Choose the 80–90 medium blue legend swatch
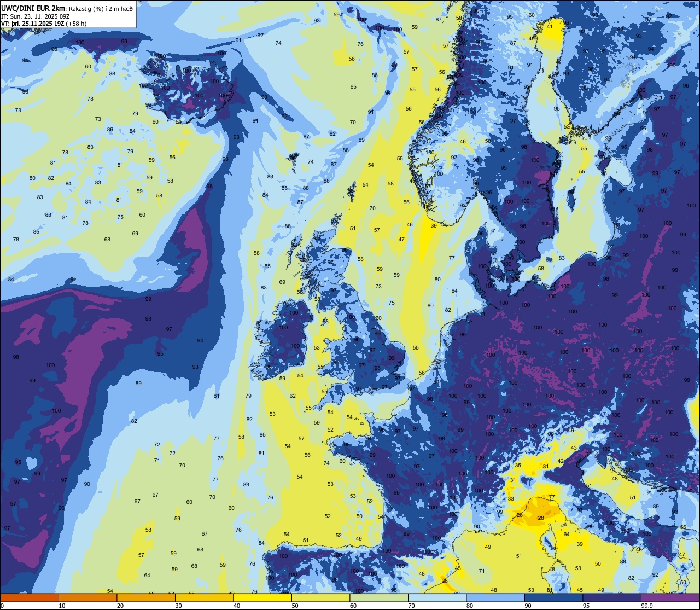This screenshot has width=700, height=610. (x=495, y=597)
